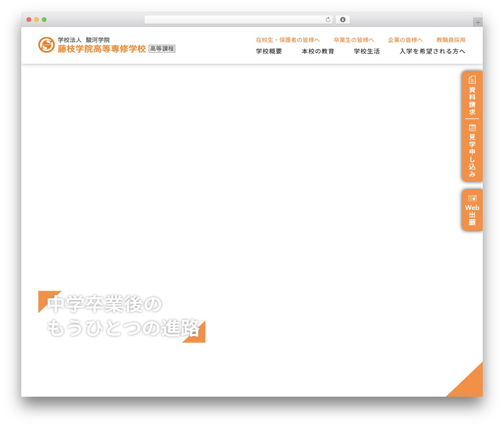Open 教職員採用 link
The height and width of the screenshot is (427, 504).
click(451, 40)
